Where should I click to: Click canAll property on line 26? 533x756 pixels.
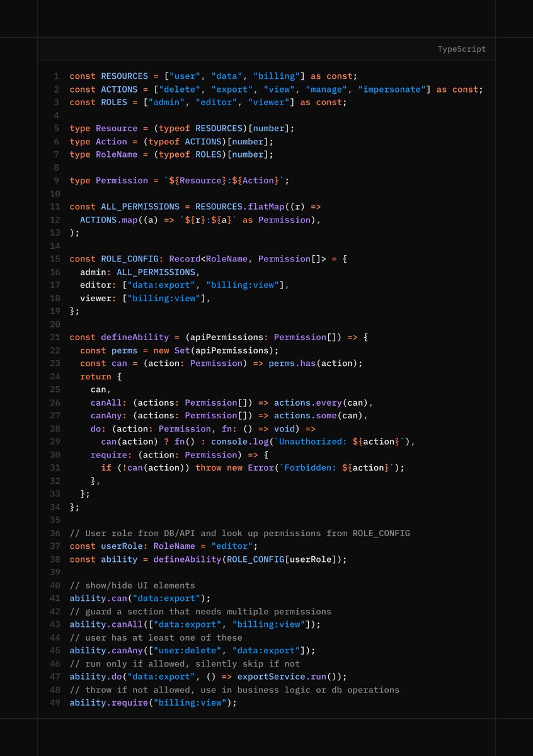pyautogui.click(x=106, y=403)
